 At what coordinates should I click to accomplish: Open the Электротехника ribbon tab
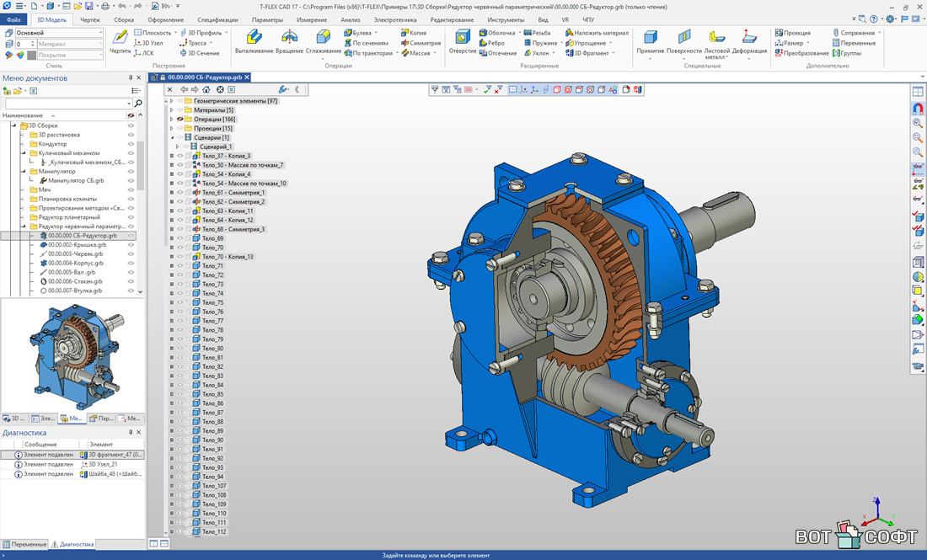[x=395, y=19]
